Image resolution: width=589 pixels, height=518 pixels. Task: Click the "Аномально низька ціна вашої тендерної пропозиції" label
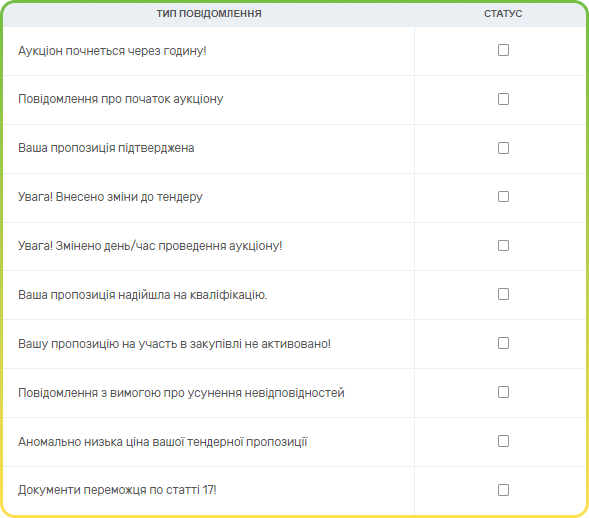pos(163,442)
